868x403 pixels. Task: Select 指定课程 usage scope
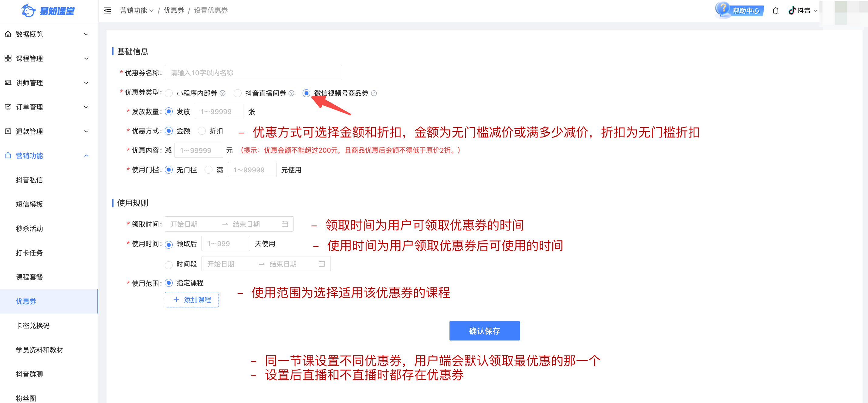point(169,283)
